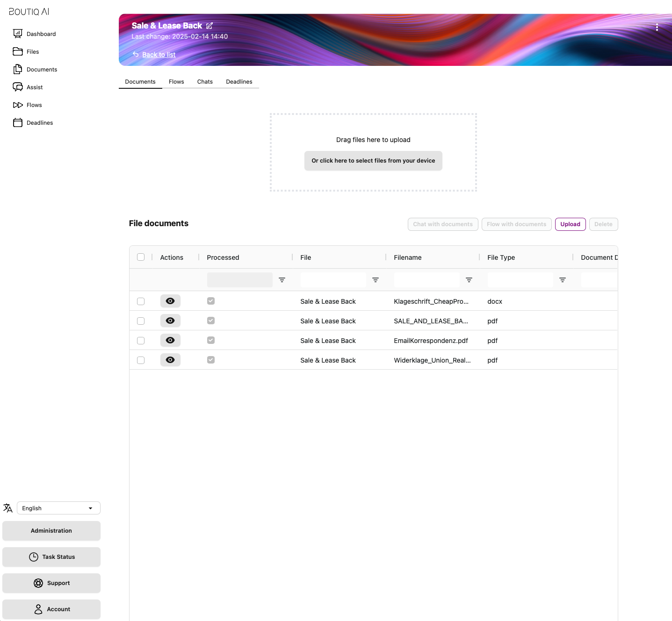The height and width of the screenshot is (621, 672).
Task: Click the Assist chat bubble icon
Action: (x=18, y=87)
